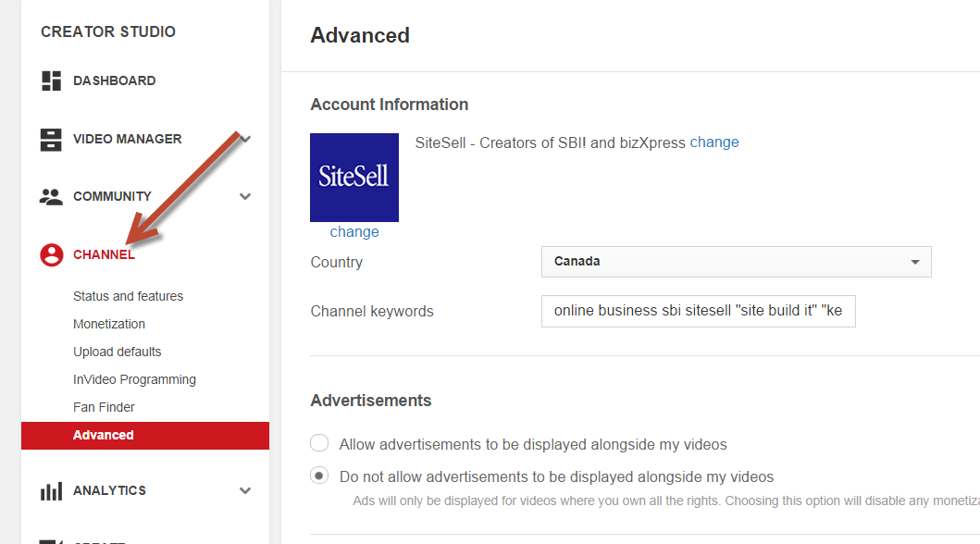Open Fan Finder page
The height and width of the screenshot is (544, 980).
click(x=104, y=407)
